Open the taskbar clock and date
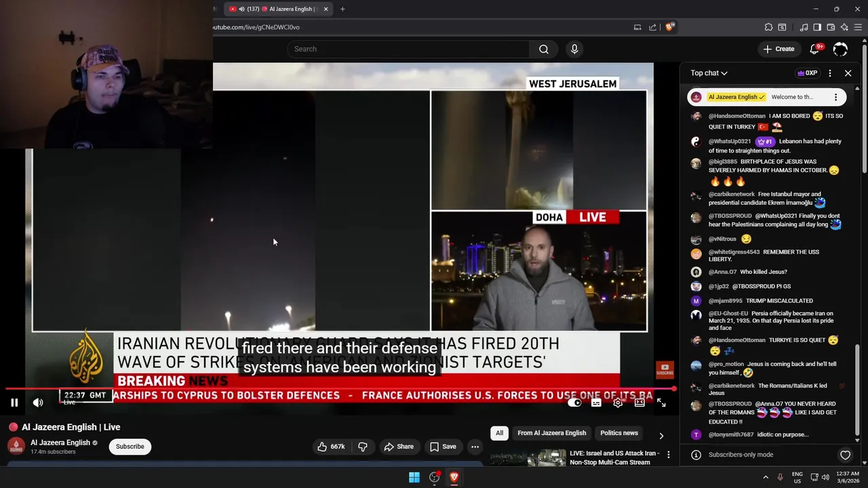The width and height of the screenshot is (868, 488). point(848,477)
